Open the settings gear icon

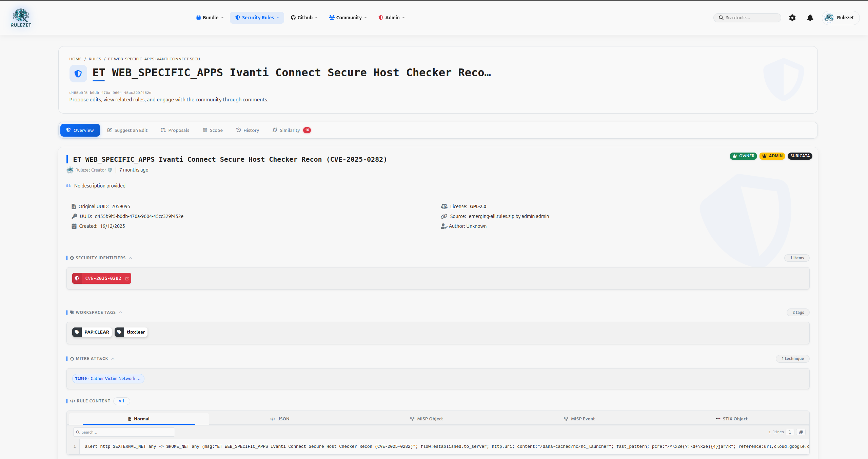pos(792,18)
